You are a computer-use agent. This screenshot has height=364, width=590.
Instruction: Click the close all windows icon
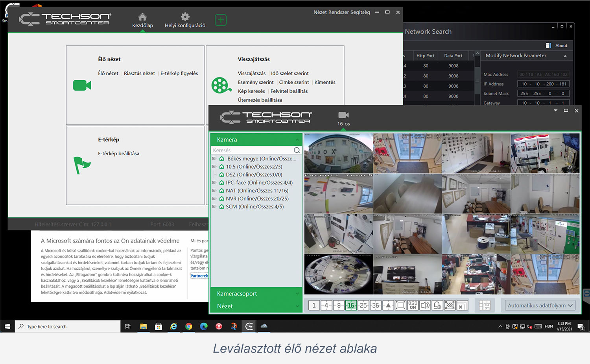pyautogui.click(x=462, y=305)
